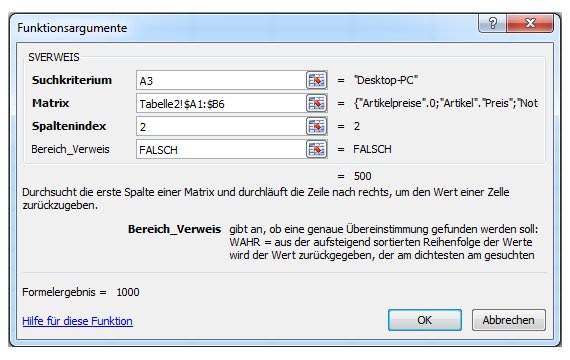Click the Spaltenindex label
The width and height of the screenshot is (570, 360).
(x=69, y=127)
